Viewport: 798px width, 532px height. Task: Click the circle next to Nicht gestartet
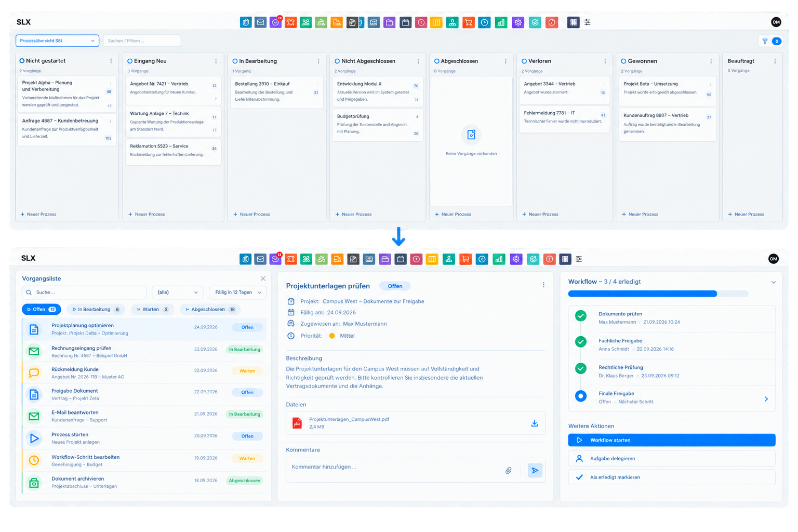pos(22,61)
